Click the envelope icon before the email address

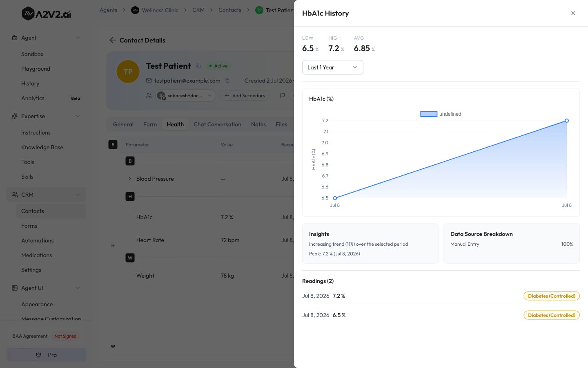(149, 81)
